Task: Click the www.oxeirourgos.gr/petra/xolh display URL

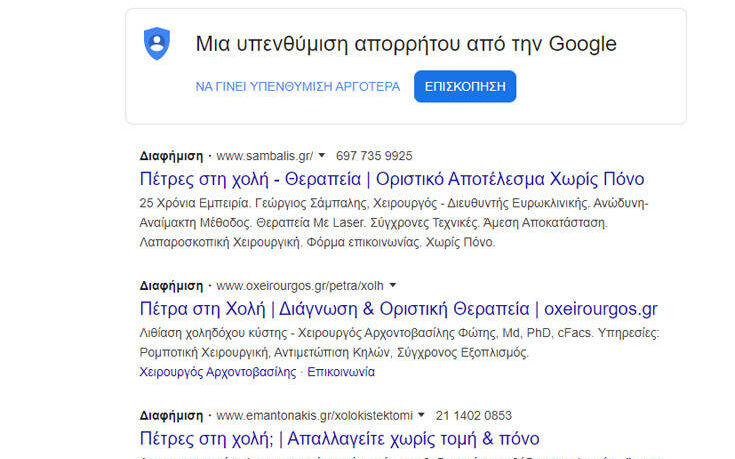Action: click(x=300, y=285)
